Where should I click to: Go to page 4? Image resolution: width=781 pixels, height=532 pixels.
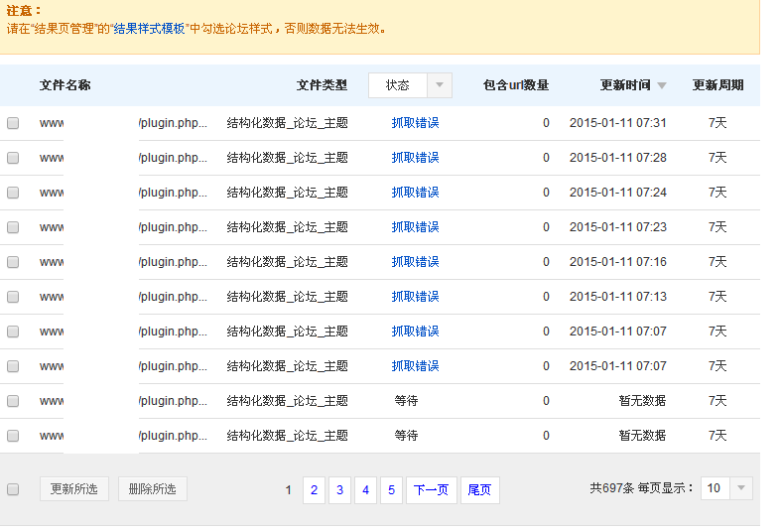(365, 490)
